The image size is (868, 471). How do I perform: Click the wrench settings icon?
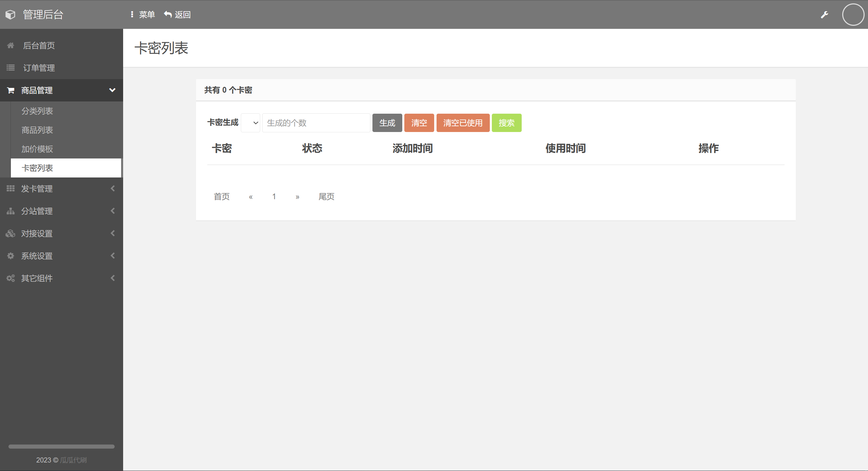coord(824,15)
